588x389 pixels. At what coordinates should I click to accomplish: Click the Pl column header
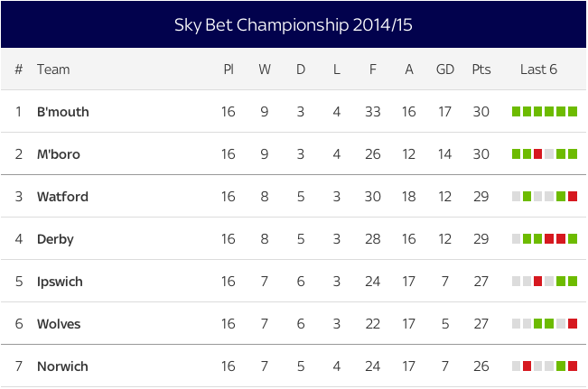point(228,69)
